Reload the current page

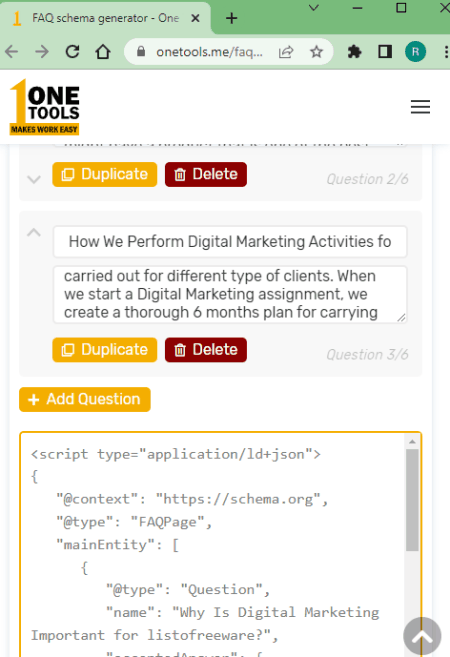72,52
